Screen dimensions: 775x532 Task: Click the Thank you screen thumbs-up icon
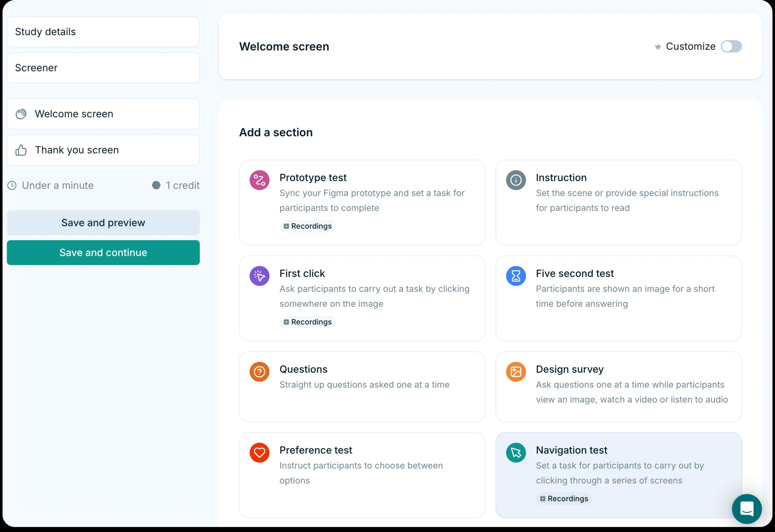point(21,150)
